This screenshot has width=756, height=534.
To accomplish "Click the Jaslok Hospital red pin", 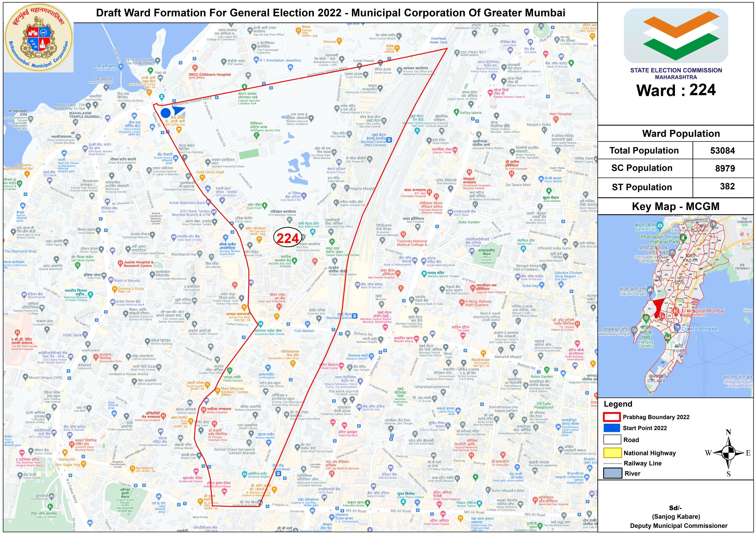I will 120,264.
